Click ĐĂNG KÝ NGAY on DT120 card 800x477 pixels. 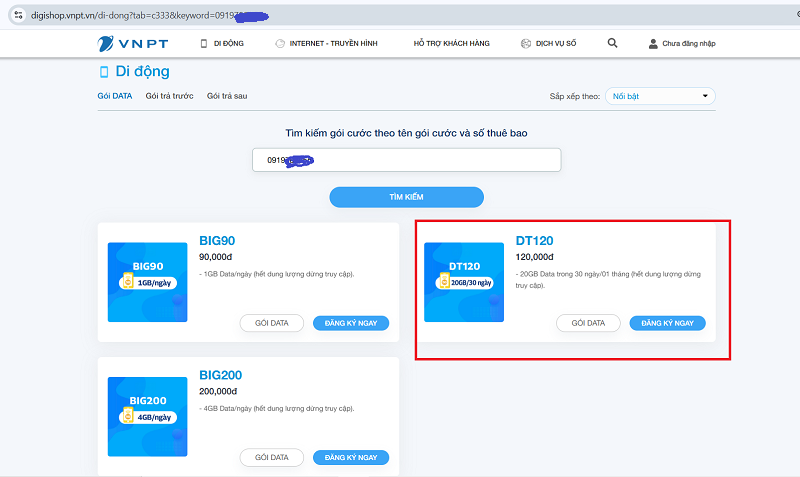(667, 323)
